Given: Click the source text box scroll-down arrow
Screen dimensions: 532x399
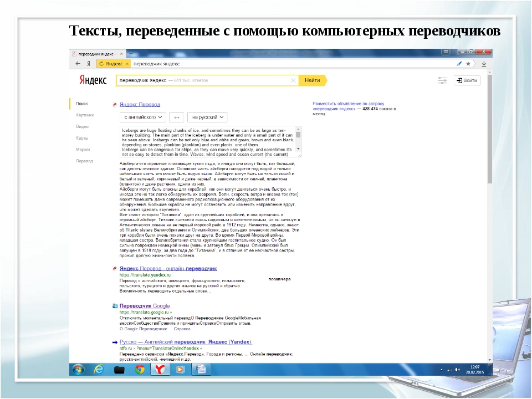Looking at the screenshot, I should 298,149.
